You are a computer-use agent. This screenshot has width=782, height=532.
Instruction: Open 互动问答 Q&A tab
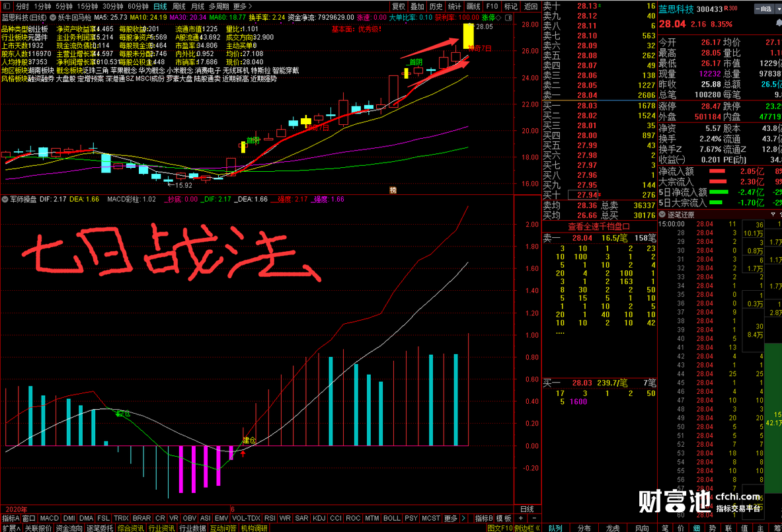click(223, 528)
